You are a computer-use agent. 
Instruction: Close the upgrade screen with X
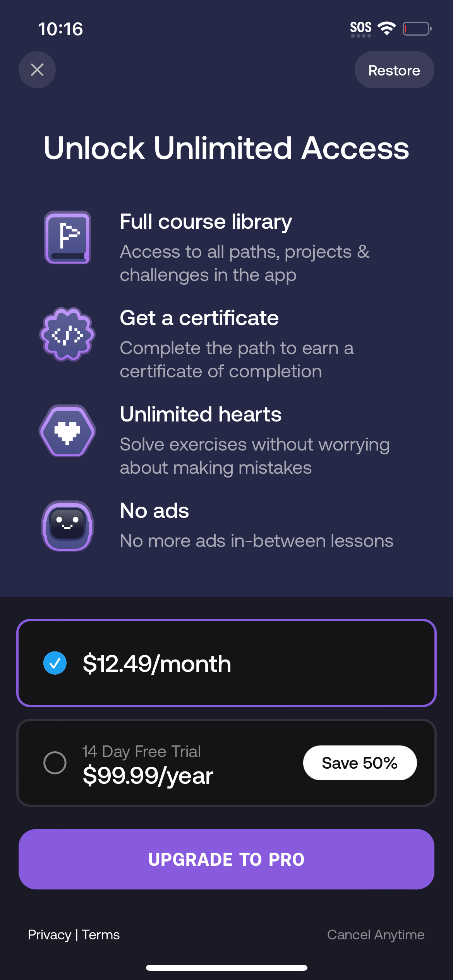click(37, 70)
